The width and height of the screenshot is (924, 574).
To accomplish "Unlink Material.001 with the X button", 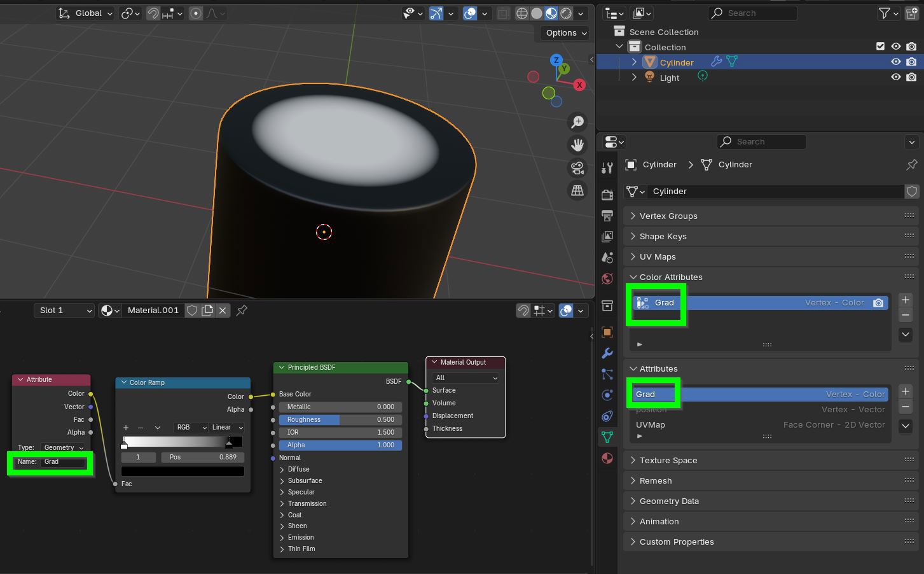I will 223,311.
